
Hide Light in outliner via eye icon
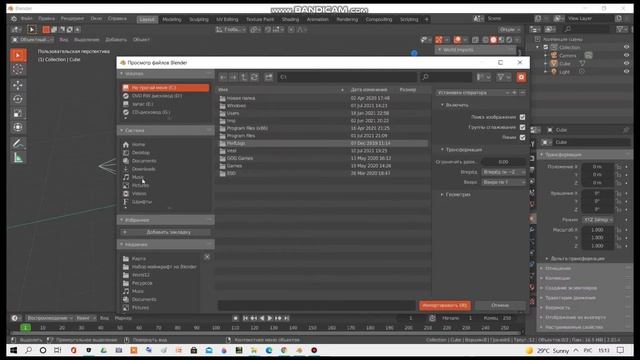pyautogui.click(x=626, y=72)
